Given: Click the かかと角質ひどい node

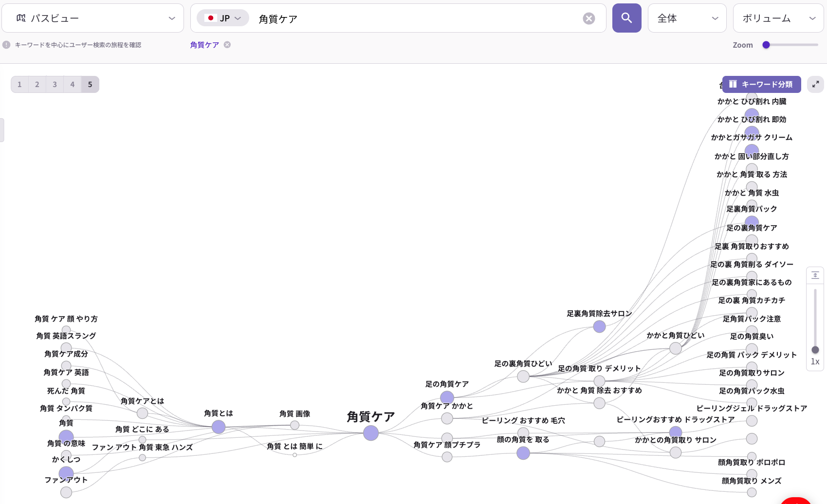Looking at the screenshot, I should (676, 348).
